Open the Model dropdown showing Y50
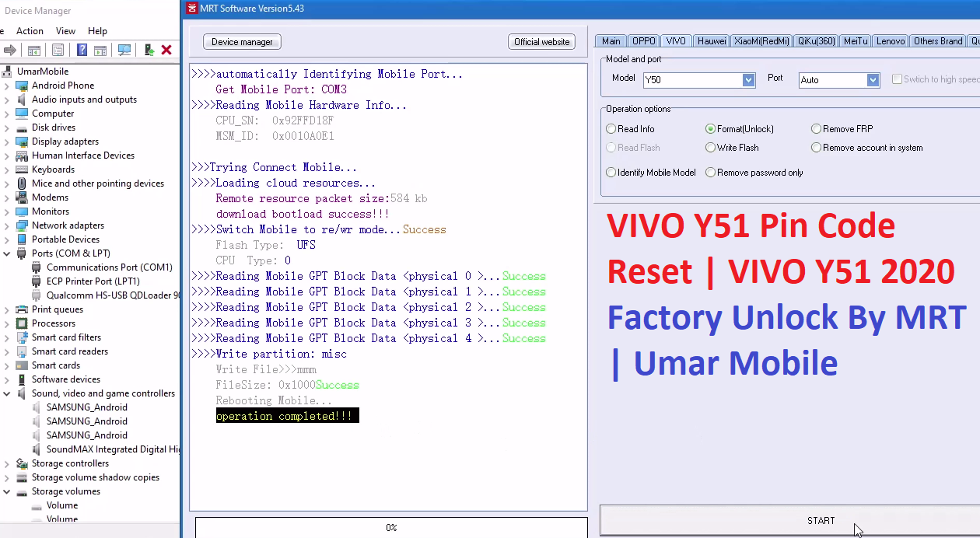980x538 pixels. 748,80
